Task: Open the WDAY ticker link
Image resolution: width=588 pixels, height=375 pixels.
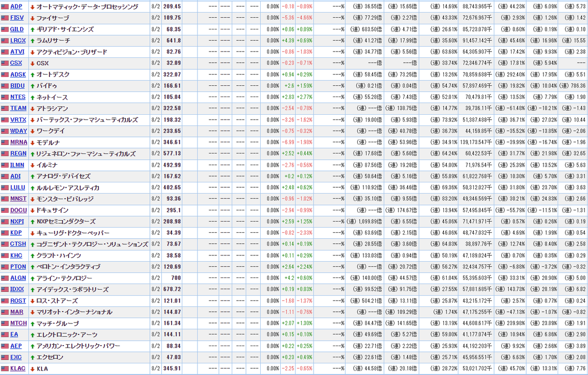Action: (18, 131)
